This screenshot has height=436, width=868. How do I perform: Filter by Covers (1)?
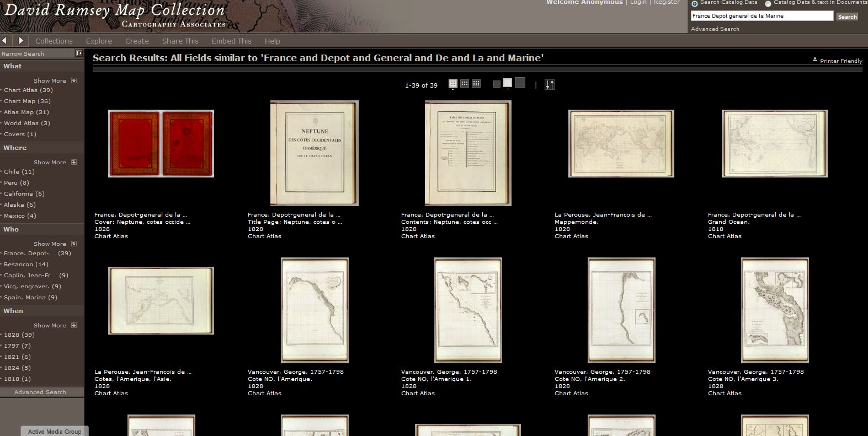[x=20, y=134]
